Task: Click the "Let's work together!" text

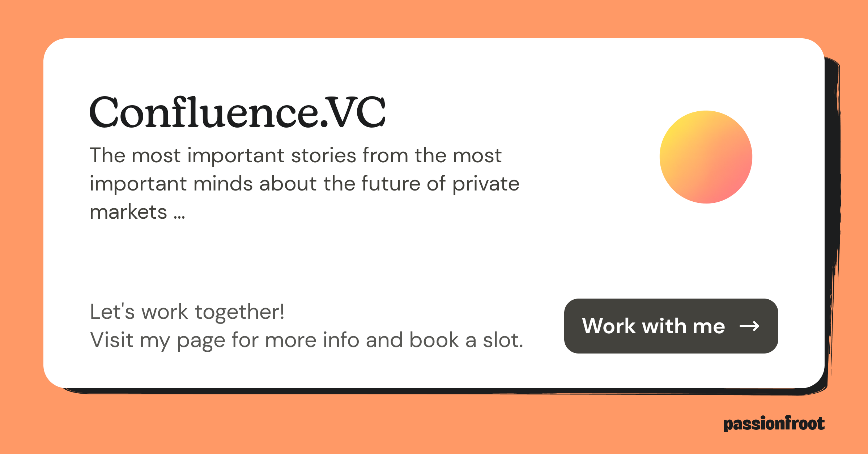Action: [187, 312]
